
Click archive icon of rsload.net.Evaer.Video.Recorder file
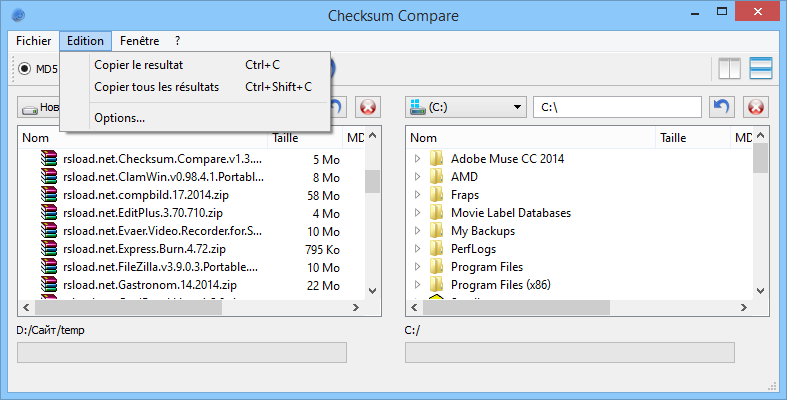49,231
